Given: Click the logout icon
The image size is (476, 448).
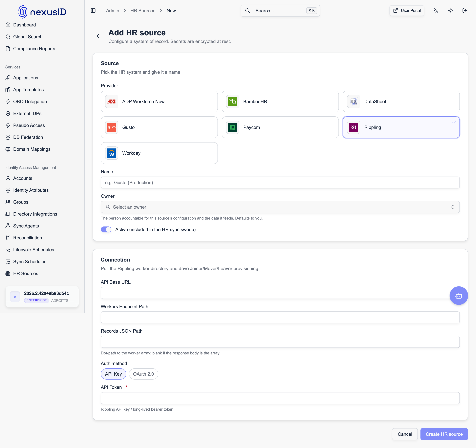Looking at the screenshot, I should 465,11.
